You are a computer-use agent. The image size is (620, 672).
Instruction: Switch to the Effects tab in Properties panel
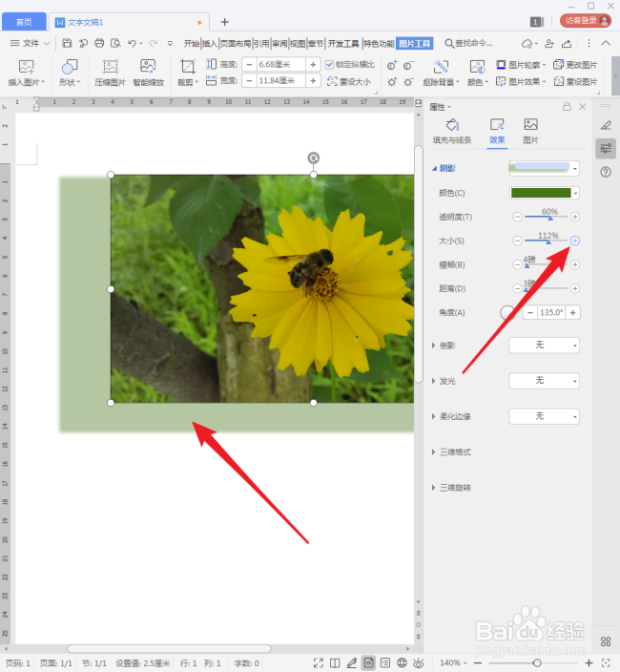pos(497,131)
